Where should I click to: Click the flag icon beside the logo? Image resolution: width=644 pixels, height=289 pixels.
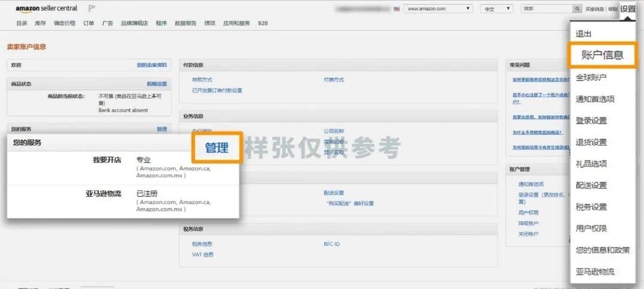point(92,8)
